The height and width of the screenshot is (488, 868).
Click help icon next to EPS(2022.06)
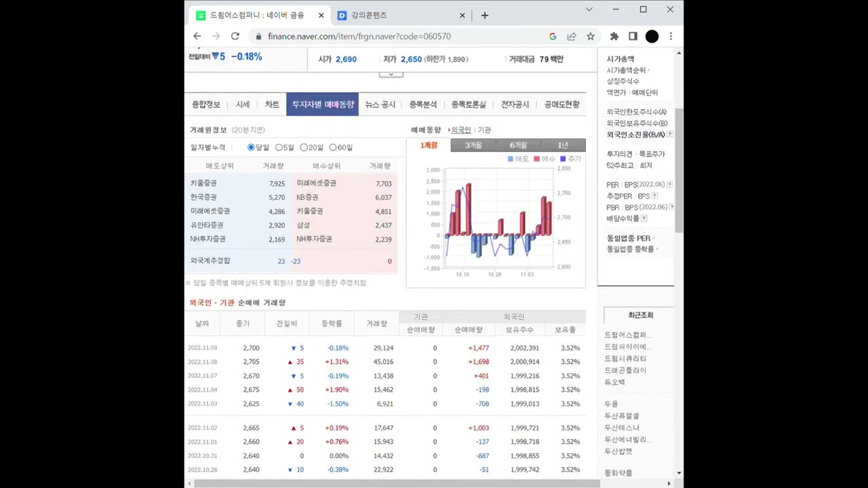tap(670, 184)
